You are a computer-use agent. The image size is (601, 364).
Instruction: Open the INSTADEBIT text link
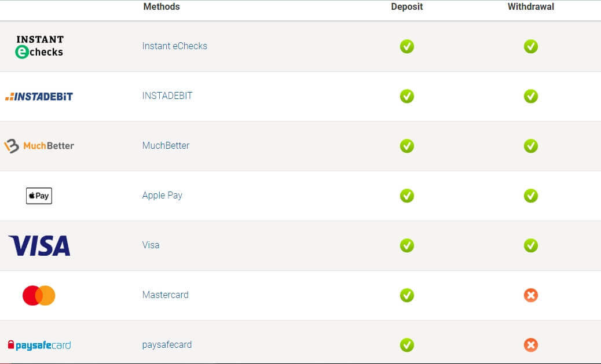click(x=167, y=96)
